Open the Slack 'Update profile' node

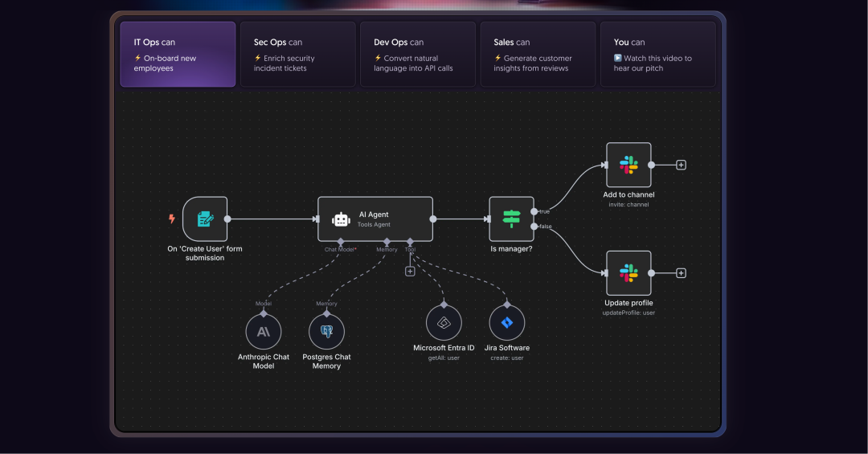point(628,273)
